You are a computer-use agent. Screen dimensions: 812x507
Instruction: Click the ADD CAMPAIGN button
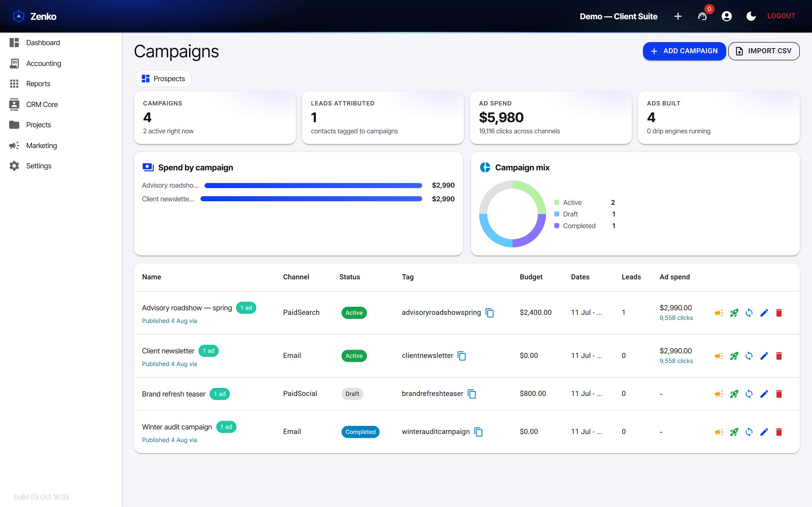(x=684, y=51)
